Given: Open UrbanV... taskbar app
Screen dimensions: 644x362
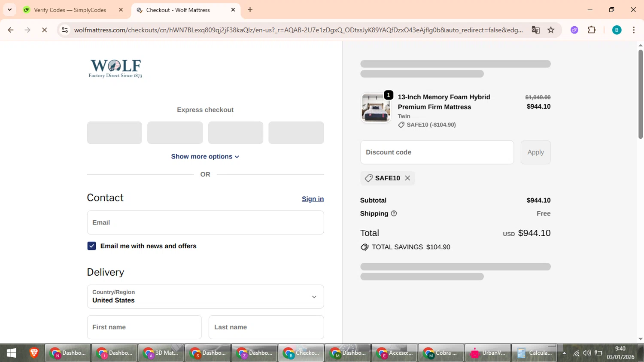Looking at the screenshot, I should pyautogui.click(x=488, y=353).
